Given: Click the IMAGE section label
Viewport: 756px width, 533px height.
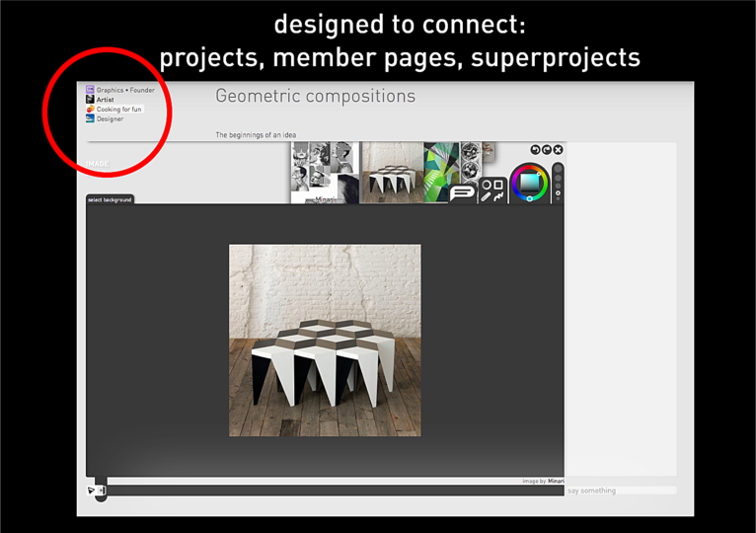Looking at the screenshot, I should 97,164.
